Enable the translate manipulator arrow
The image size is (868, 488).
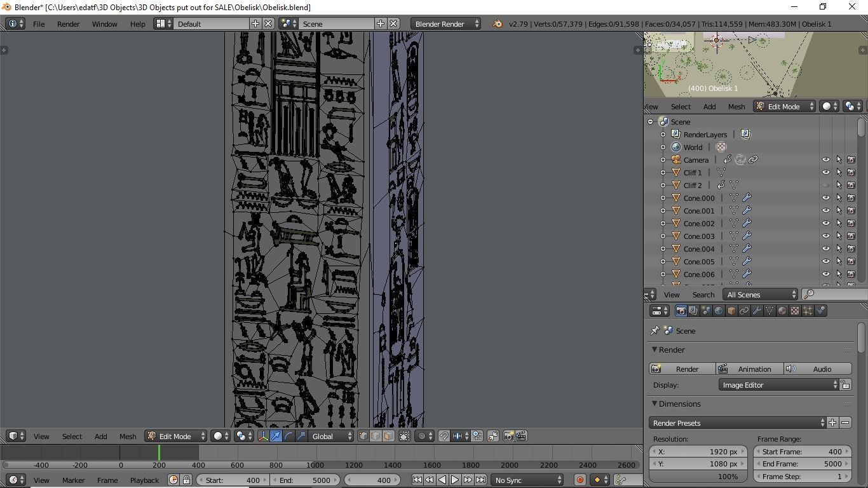(276, 436)
